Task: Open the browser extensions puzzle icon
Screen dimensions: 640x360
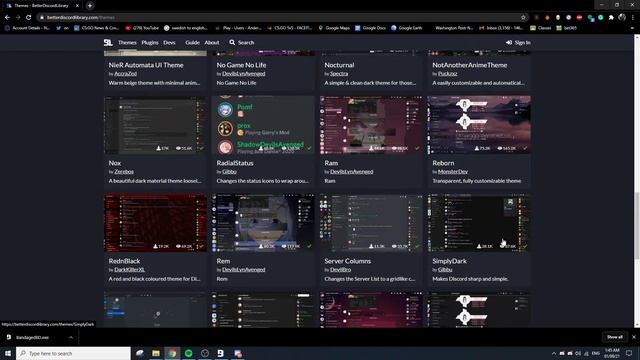Action: pyautogui.click(x=611, y=18)
